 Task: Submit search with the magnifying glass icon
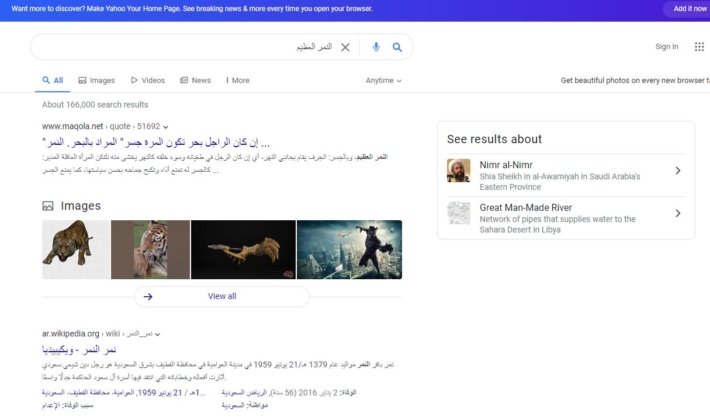click(x=397, y=47)
